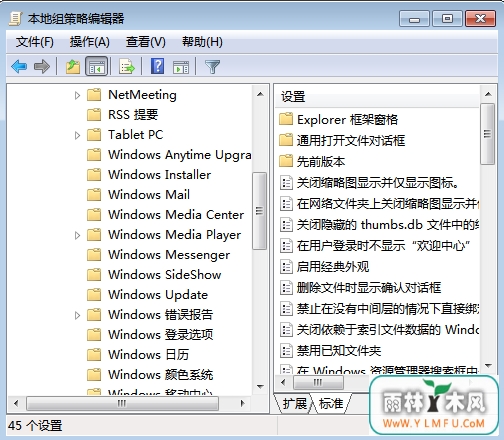
Task: Click settings list scroll down arrow
Action: (488, 366)
